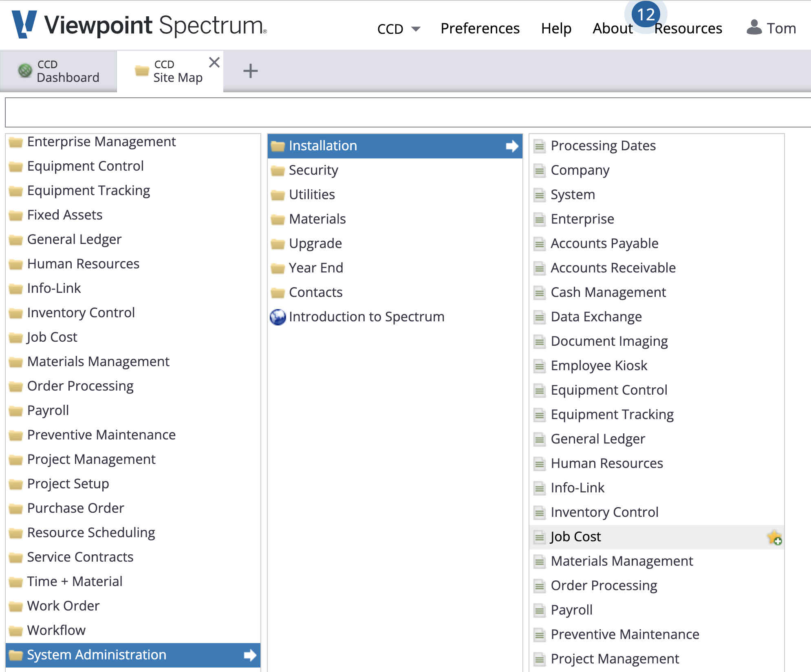Open the Tom user account menu
811x672 pixels.
click(771, 28)
